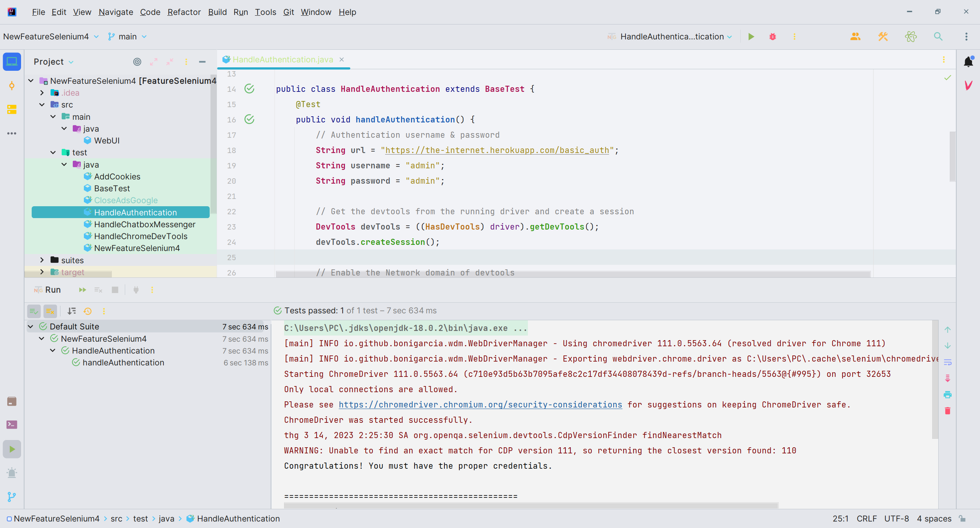Expand the suites folder
Image resolution: width=980 pixels, height=528 pixels.
42,260
